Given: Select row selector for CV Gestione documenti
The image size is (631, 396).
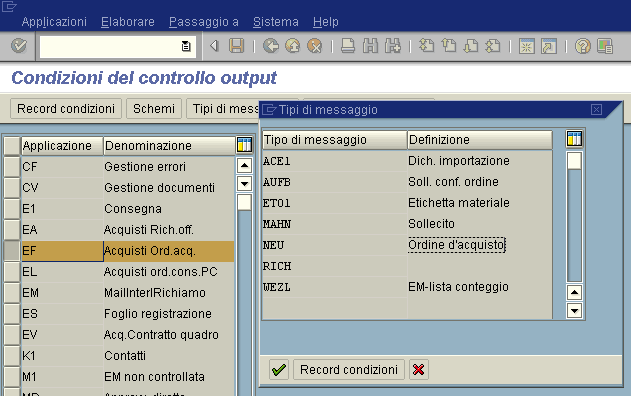Looking at the screenshot, I should (x=12, y=188).
